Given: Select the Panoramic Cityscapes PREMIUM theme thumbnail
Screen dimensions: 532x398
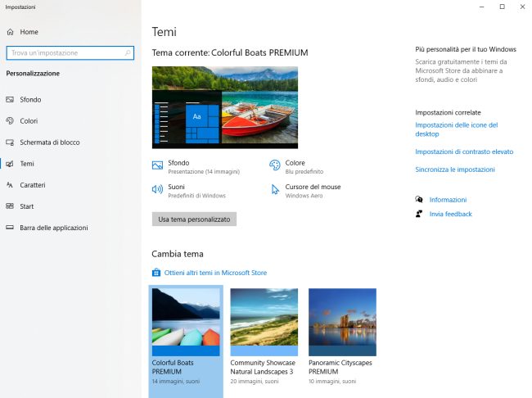Looking at the screenshot, I should click(x=342, y=322).
